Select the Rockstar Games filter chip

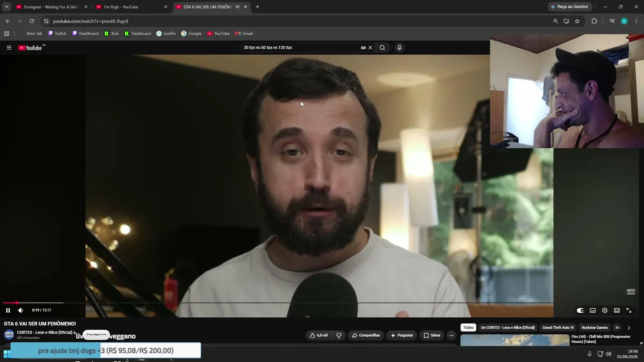(x=595, y=327)
